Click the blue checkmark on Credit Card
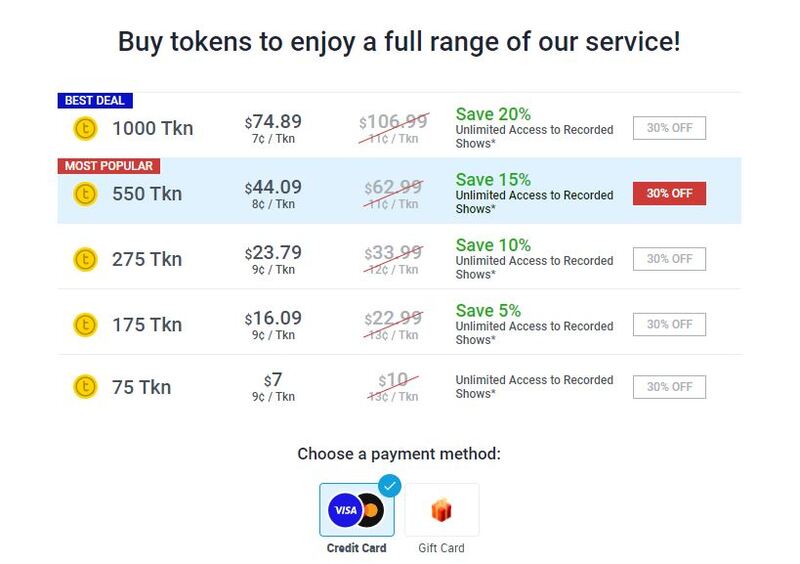This screenshot has height=564, width=800. click(x=390, y=486)
